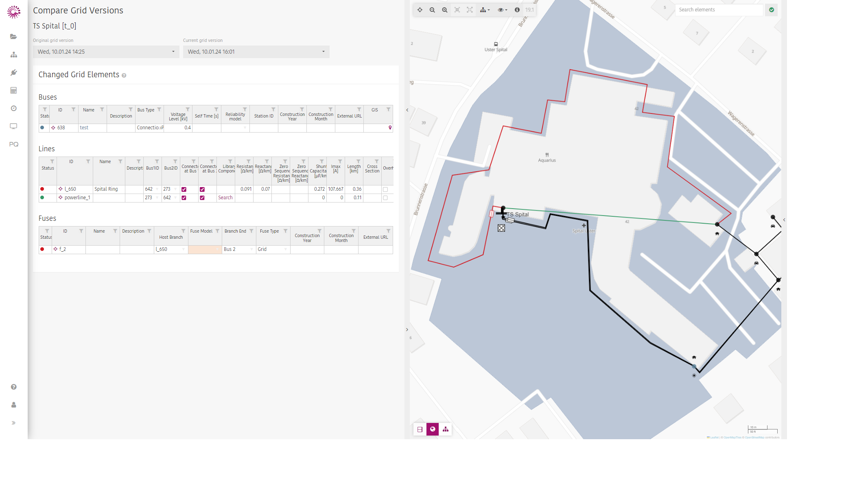This screenshot has width=868, height=488.
Task: Open the help question mark in sidebar
Action: pos(13,387)
